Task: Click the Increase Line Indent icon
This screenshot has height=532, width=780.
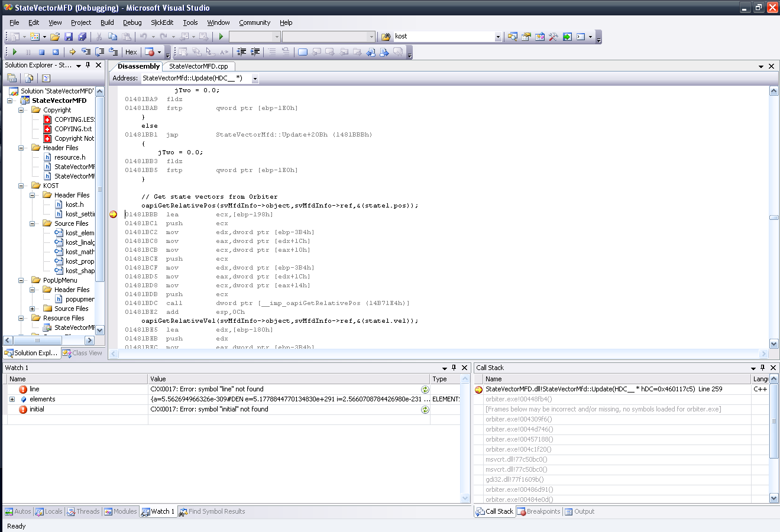Action: (x=255, y=52)
